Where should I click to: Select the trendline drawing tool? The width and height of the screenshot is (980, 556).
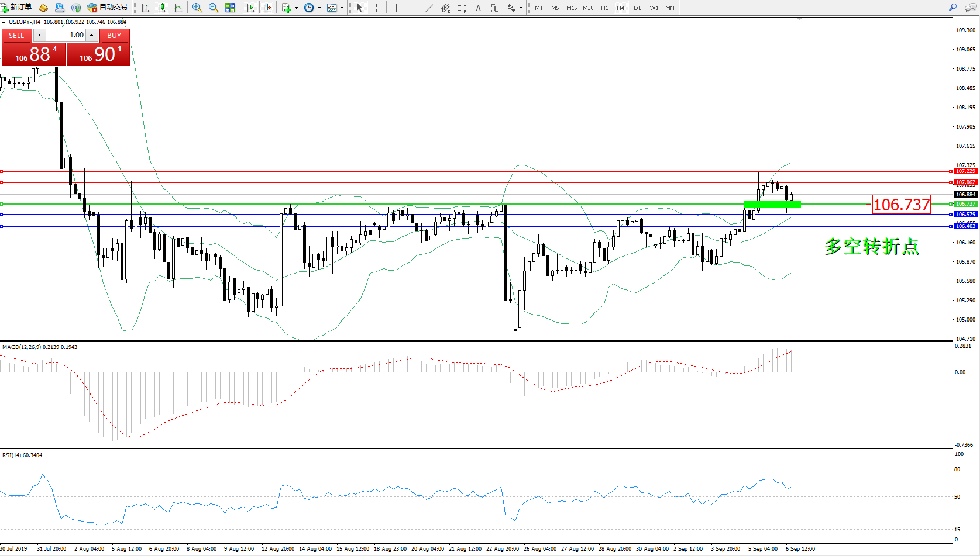[429, 8]
